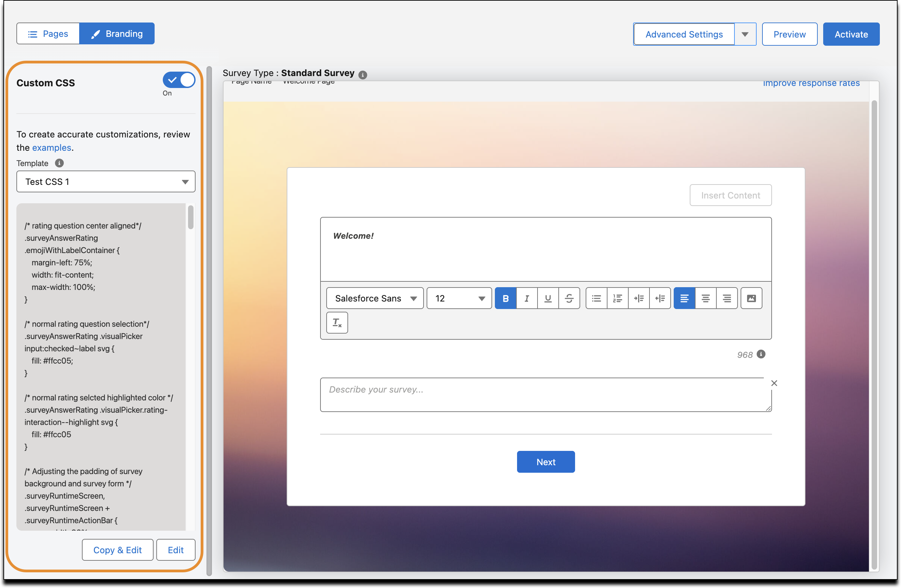Click the Describe your survey field
Screen dimensions: 901x588
click(x=545, y=394)
